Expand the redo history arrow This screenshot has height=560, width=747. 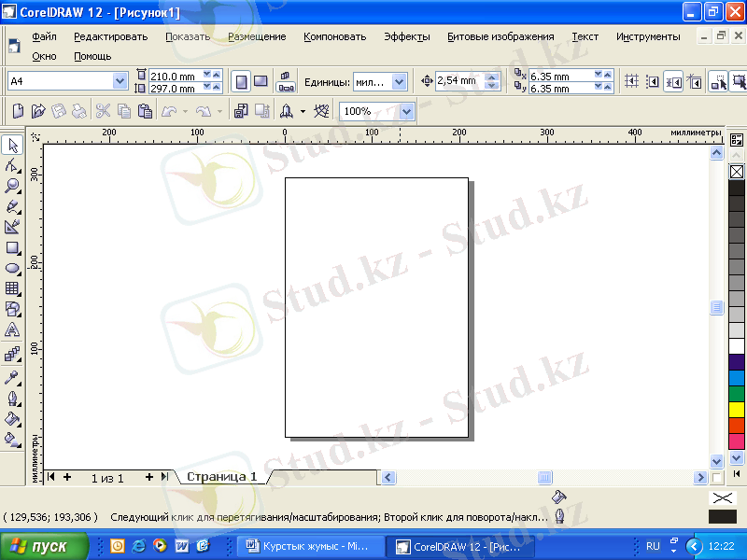click(x=219, y=111)
